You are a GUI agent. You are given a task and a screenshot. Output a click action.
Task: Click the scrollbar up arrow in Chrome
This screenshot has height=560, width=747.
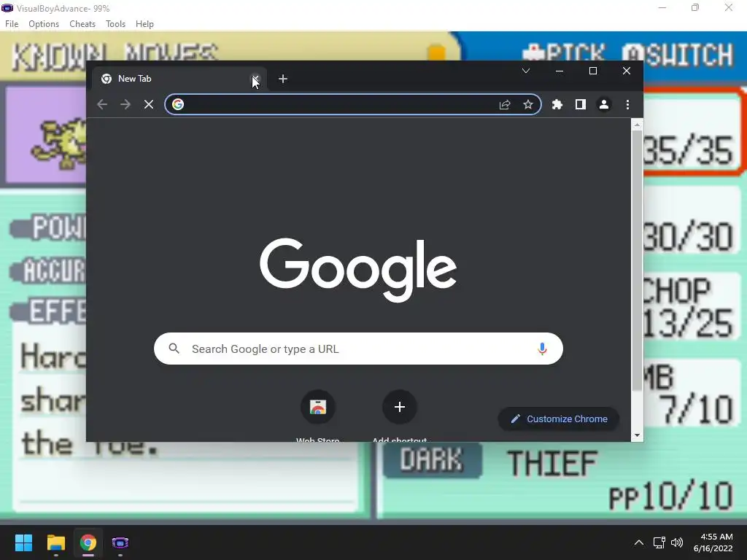tap(636, 125)
